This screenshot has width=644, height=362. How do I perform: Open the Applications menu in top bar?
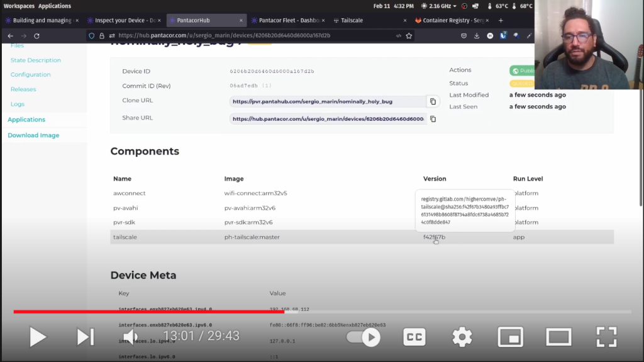pyautogui.click(x=55, y=6)
